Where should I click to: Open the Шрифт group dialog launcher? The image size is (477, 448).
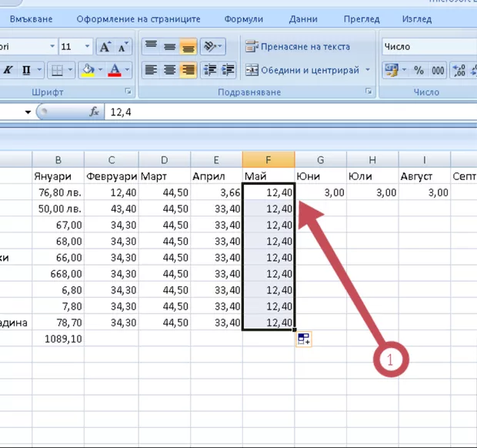128,91
